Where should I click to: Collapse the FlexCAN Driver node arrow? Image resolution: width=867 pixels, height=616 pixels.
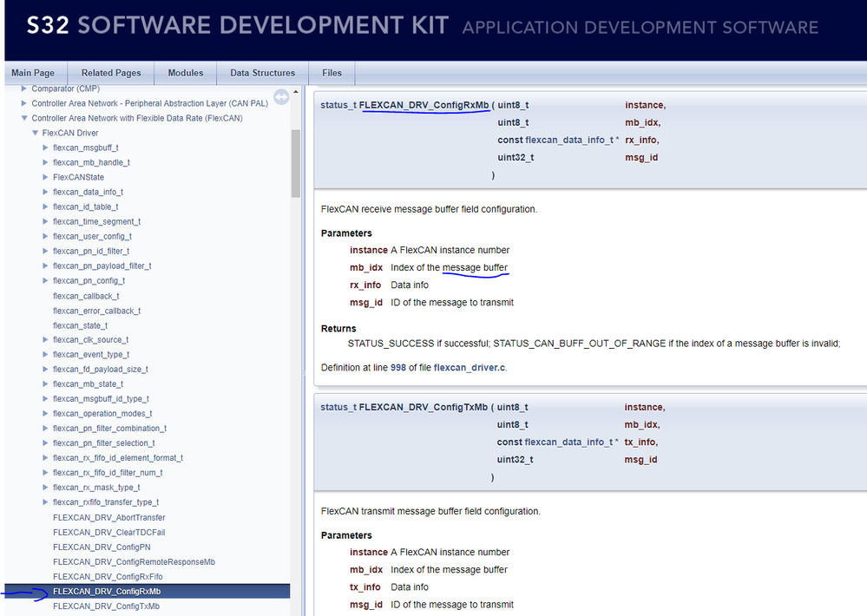coord(35,133)
